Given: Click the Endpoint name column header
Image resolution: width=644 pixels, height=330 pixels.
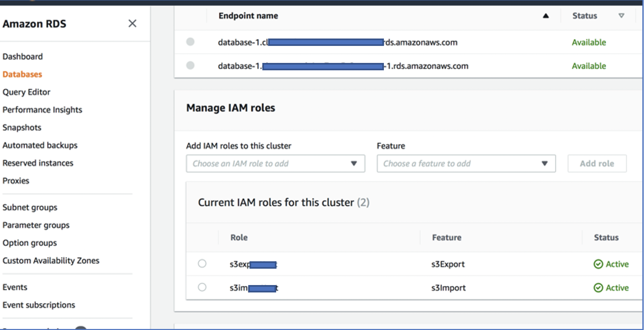Looking at the screenshot, I should click(x=248, y=16).
